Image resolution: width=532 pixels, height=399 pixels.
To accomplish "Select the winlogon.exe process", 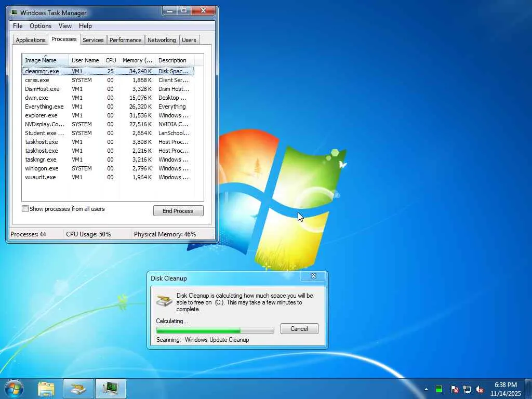I will (x=108, y=168).
